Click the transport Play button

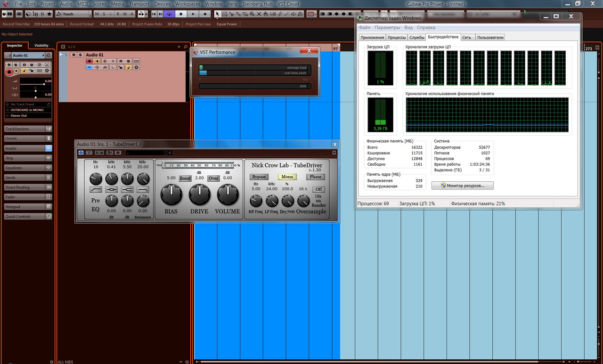point(193,14)
